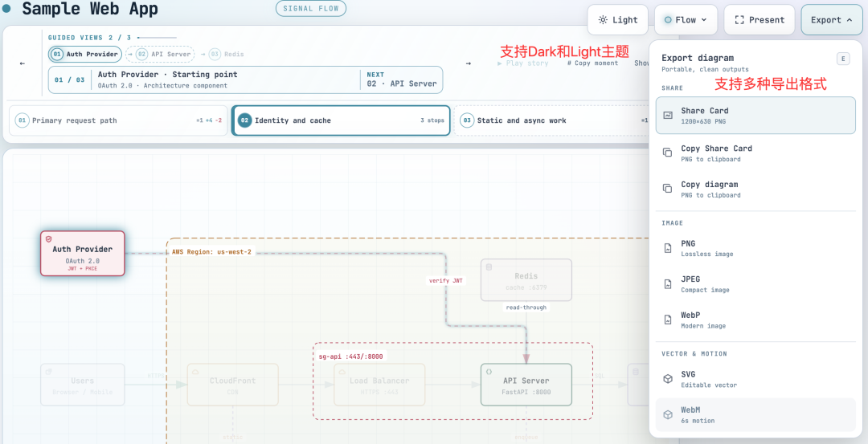Select Identity and cache tab
The image size is (868, 444).
pyautogui.click(x=341, y=120)
